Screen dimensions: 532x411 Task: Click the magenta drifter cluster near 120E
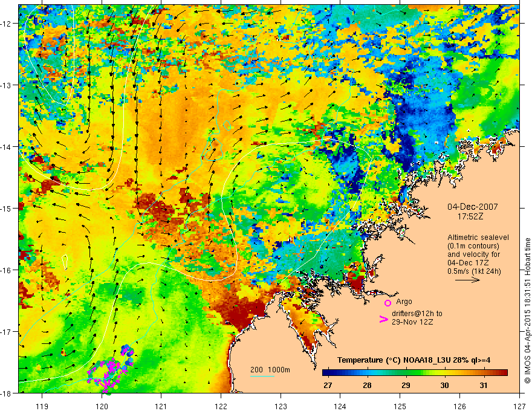click(x=110, y=371)
